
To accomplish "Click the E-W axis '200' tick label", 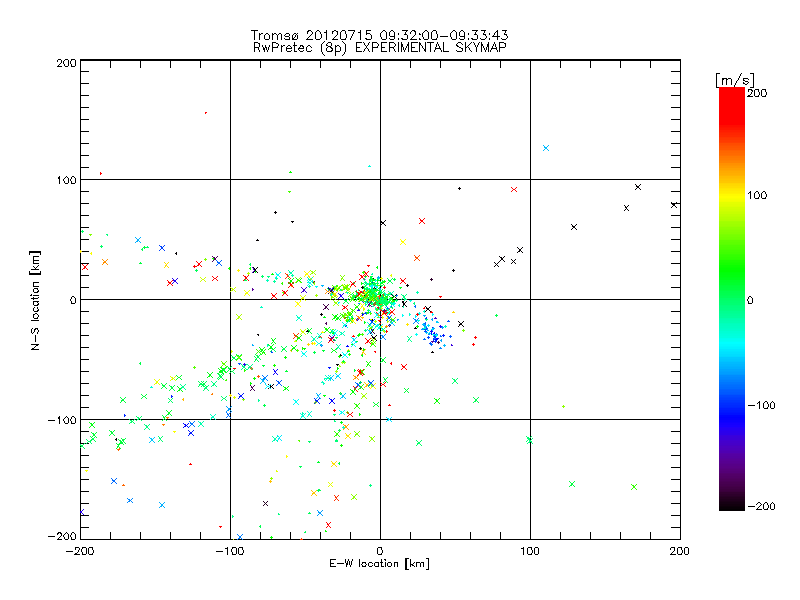I will (680, 551).
